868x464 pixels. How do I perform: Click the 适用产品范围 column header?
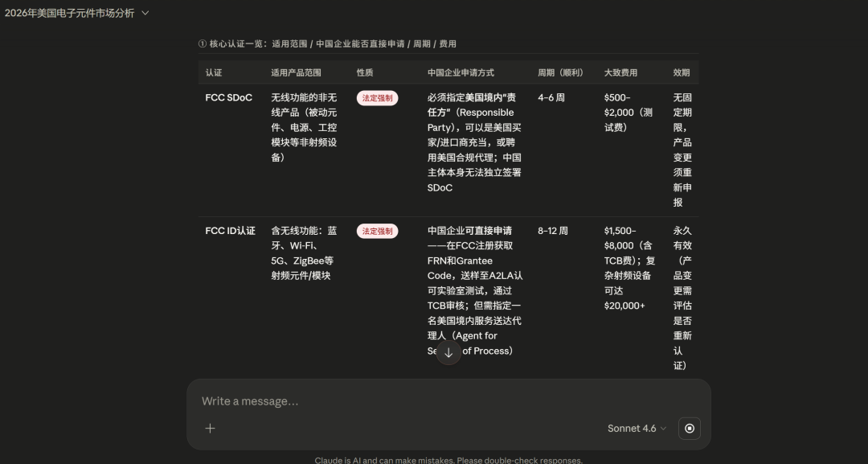296,72
